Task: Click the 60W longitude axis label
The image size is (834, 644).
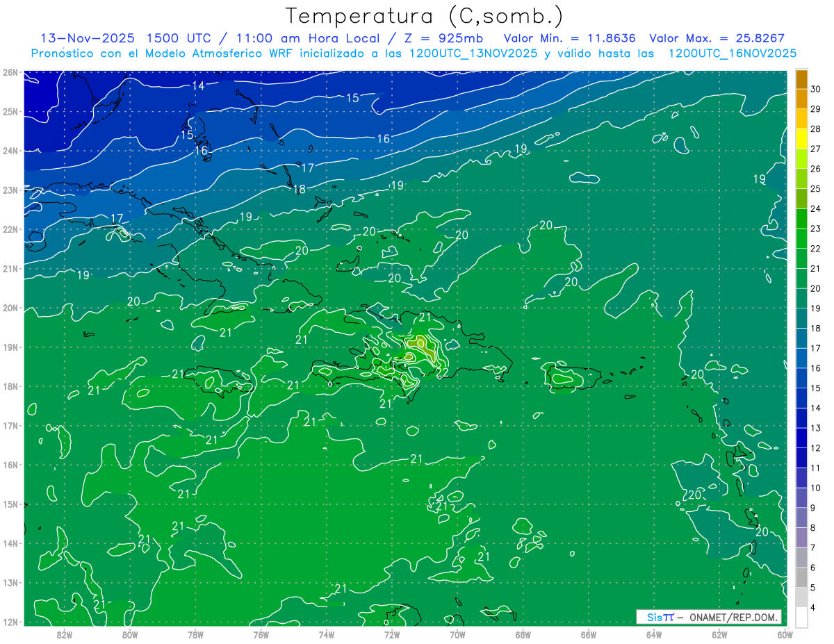Action: 785,634
